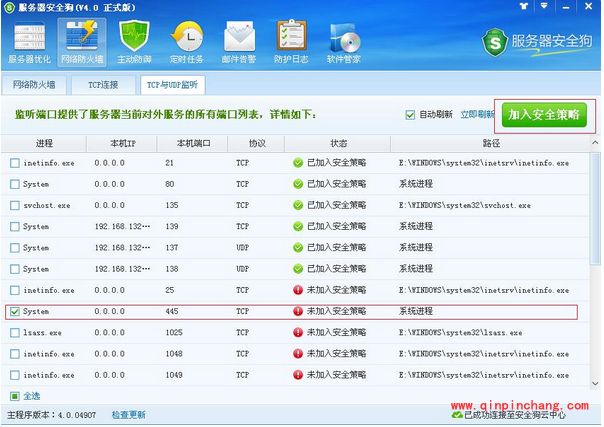
Task: Open 邮件告警 envelope icon
Action: 240,41
